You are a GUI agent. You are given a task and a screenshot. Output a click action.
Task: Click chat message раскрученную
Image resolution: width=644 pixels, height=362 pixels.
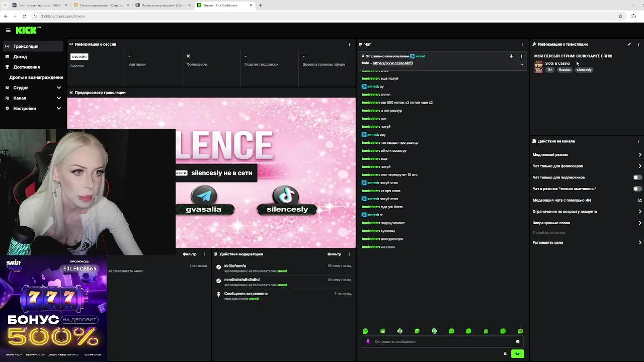[392, 239]
